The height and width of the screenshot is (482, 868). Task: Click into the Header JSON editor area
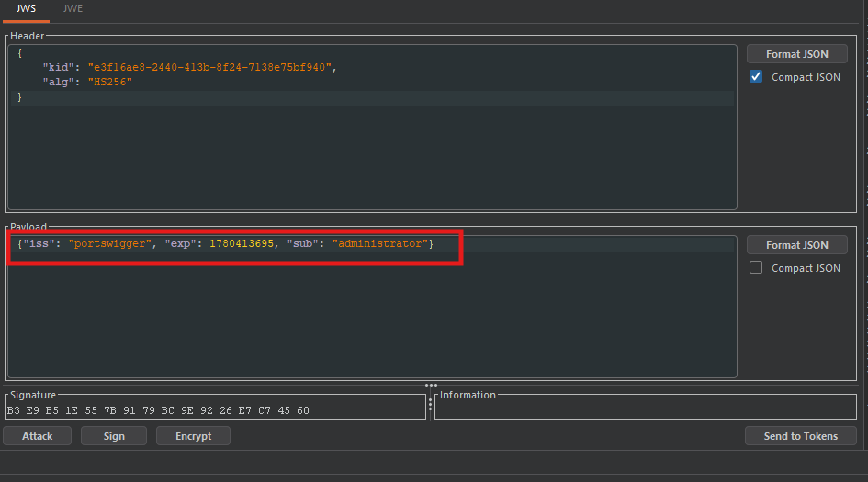click(x=372, y=128)
